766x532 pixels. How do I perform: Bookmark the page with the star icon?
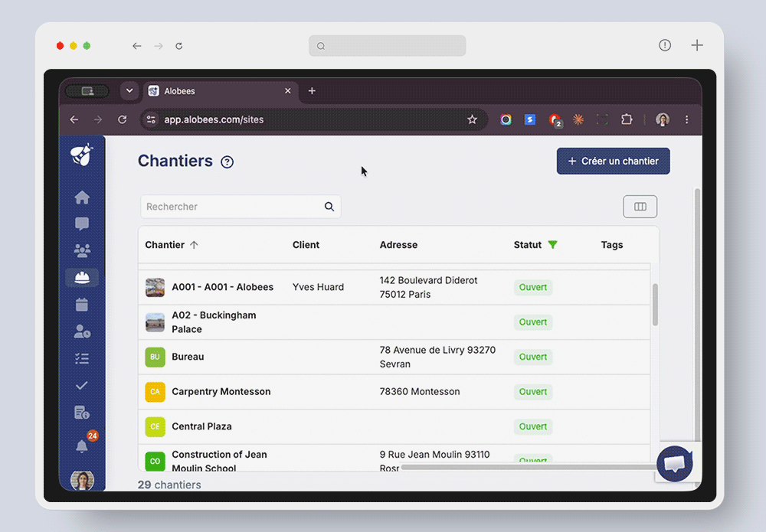pos(472,119)
